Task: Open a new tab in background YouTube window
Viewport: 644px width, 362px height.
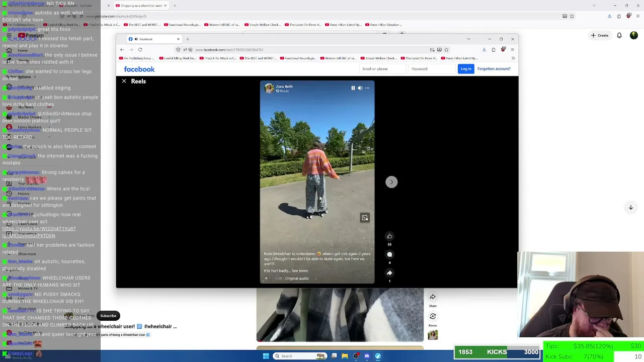Action: (175, 6)
